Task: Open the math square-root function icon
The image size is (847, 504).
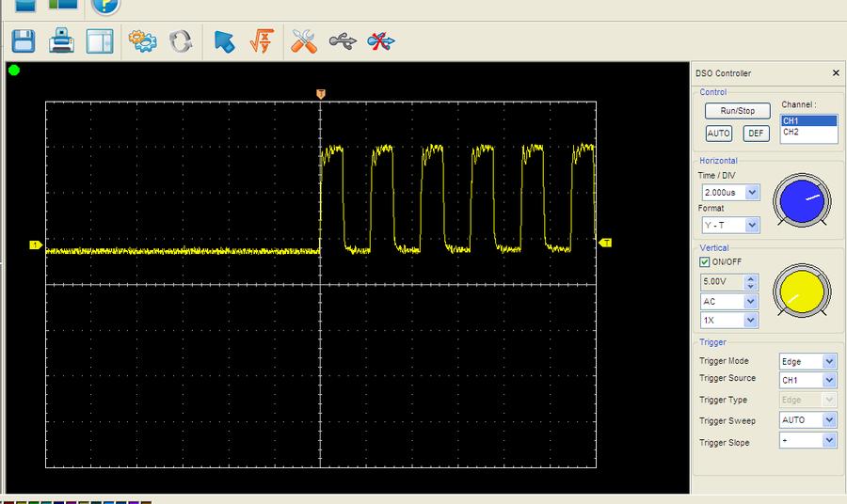Action: click(261, 41)
